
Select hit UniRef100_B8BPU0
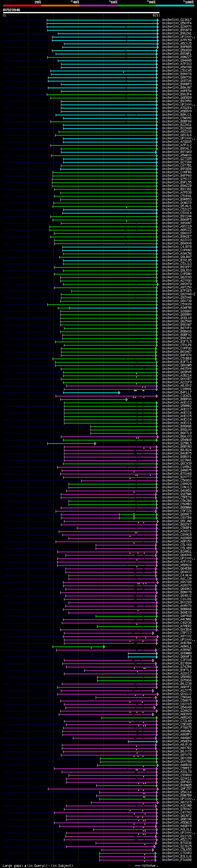[x=177, y=399]
